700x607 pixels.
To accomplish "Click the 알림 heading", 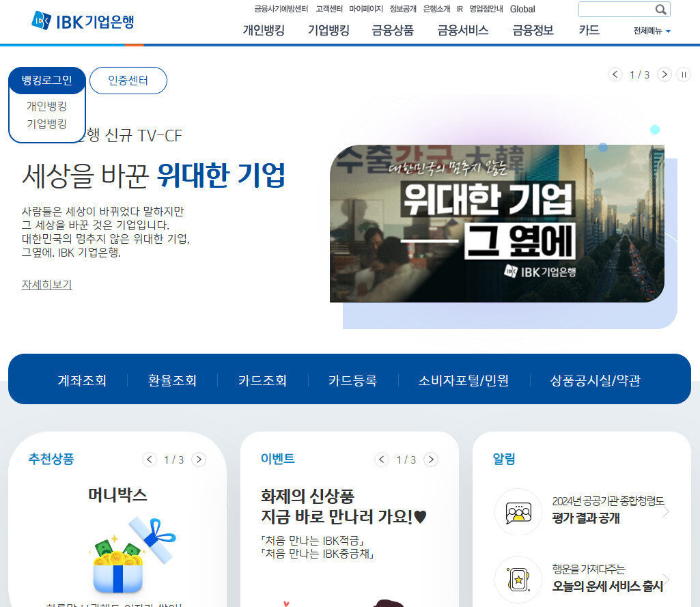I will [504, 459].
